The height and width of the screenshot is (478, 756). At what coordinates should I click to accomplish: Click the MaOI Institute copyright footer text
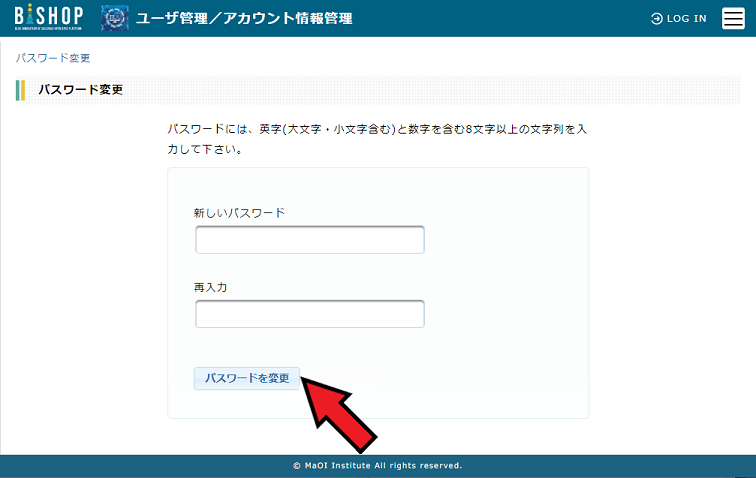(x=378, y=465)
